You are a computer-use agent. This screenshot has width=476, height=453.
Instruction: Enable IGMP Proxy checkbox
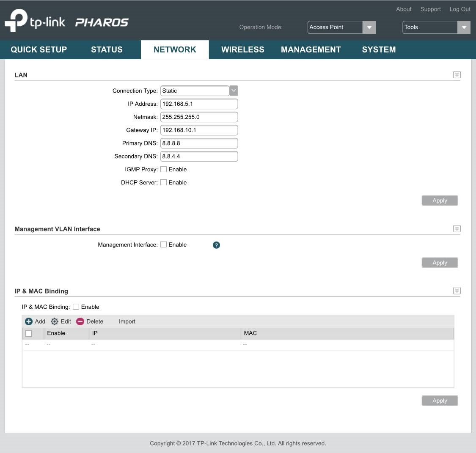click(x=164, y=169)
